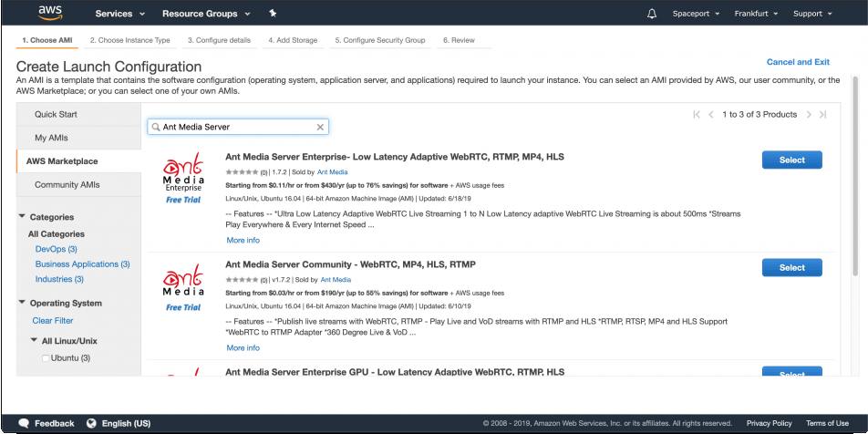This screenshot has width=868, height=434.
Task: Open the Frankfurt region dropdown
Action: click(x=756, y=14)
